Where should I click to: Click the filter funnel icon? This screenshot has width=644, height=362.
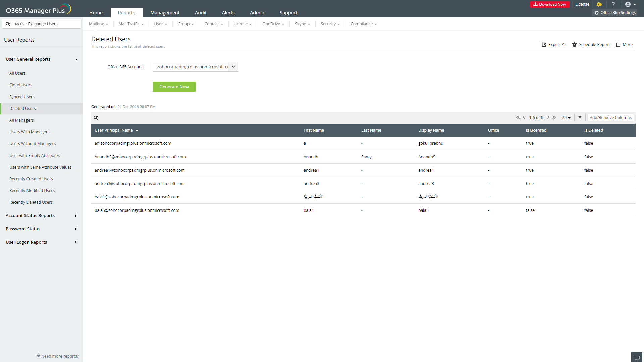coord(580,118)
